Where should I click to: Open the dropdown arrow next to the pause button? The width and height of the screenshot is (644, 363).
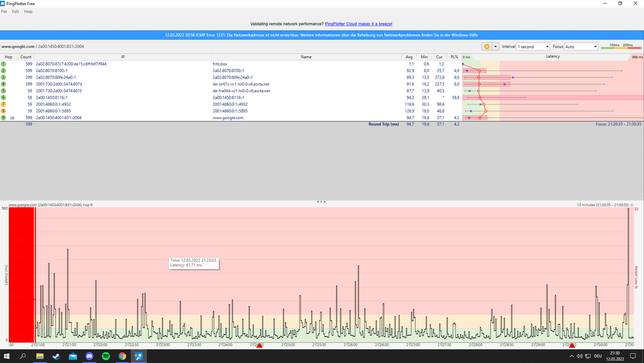coord(495,46)
